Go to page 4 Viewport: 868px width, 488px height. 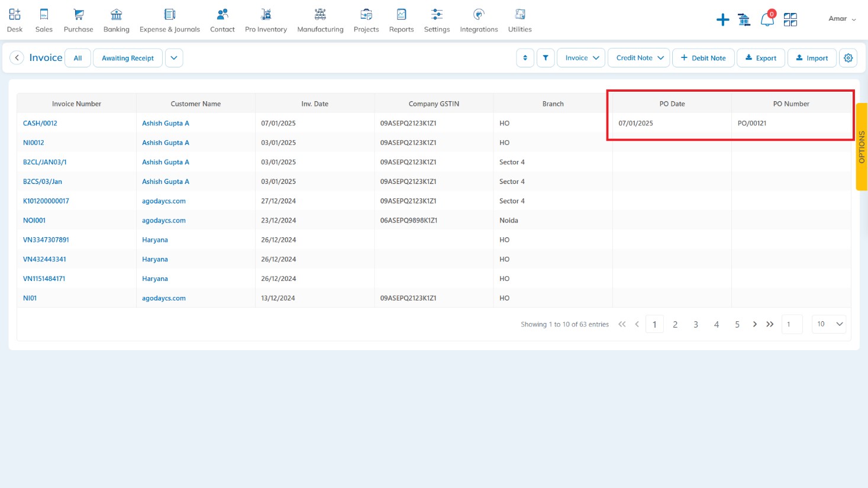pos(717,324)
